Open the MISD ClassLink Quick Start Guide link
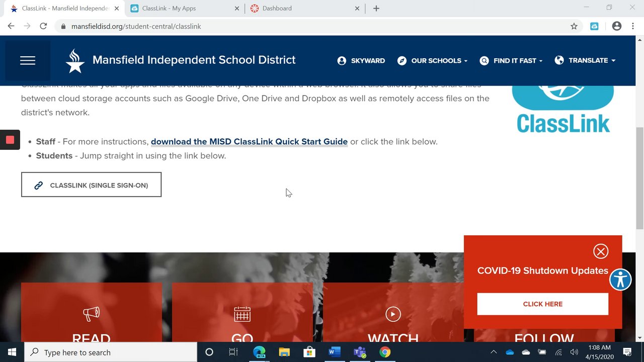 (x=249, y=142)
